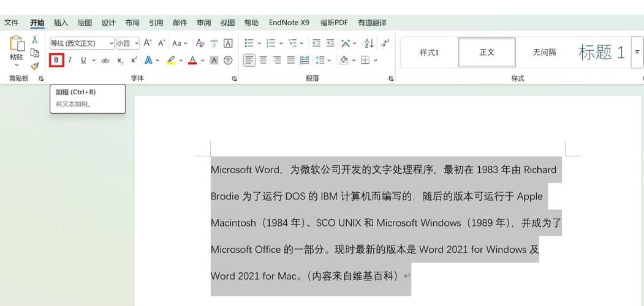Decrease paragraph indent
The height and width of the screenshot is (306, 644).
[x=316, y=43]
